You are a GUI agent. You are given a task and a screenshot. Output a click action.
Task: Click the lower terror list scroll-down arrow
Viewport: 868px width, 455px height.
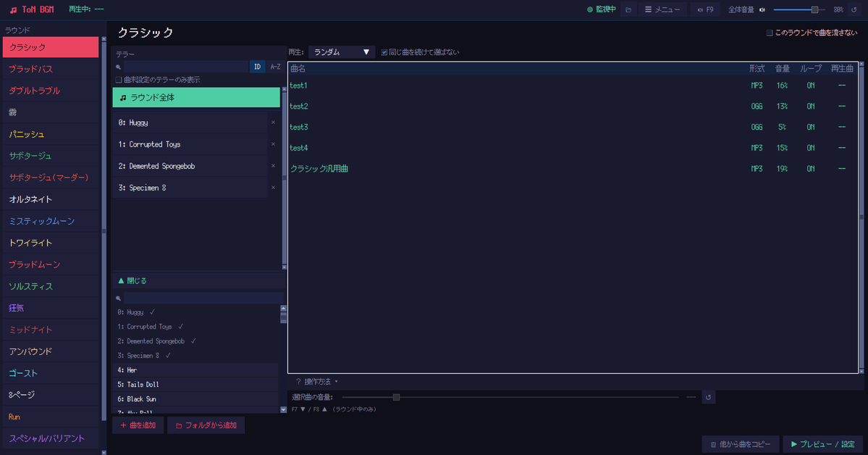click(284, 410)
